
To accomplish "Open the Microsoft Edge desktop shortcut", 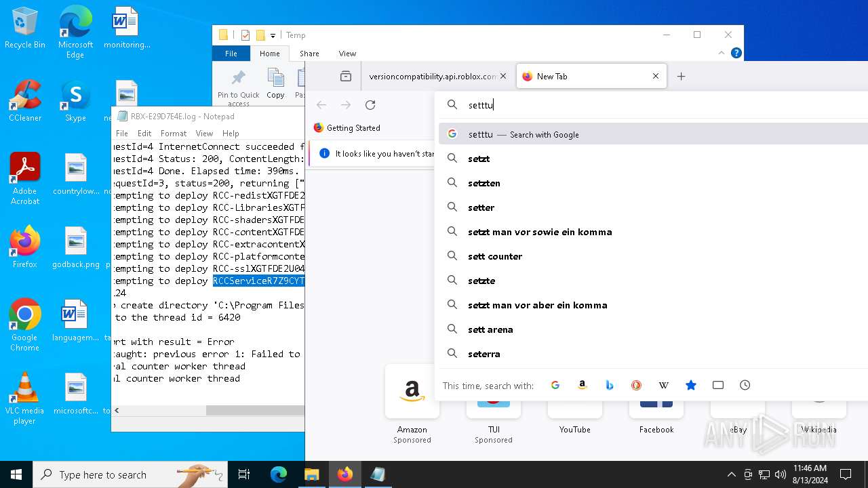I will [x=75, y=32].
